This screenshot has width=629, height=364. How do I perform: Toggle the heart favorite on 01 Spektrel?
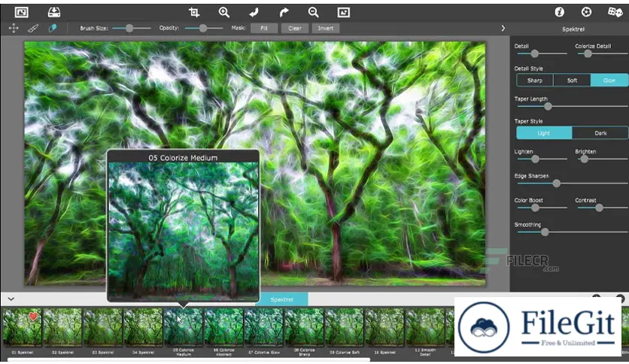coord(33,317)
